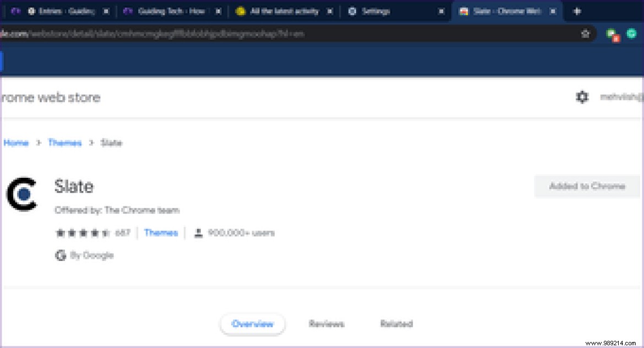Click the extension icon with red badge

613,35
